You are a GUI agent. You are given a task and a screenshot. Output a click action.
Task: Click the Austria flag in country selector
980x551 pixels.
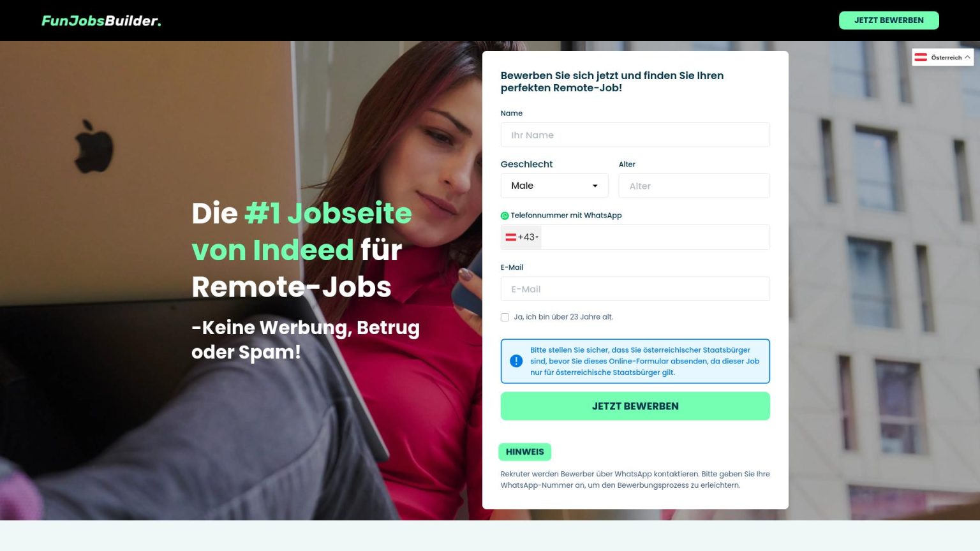921,57
